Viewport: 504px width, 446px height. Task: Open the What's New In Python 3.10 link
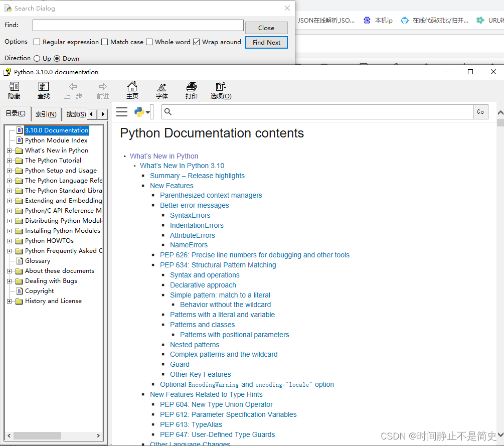coord(182,166)
